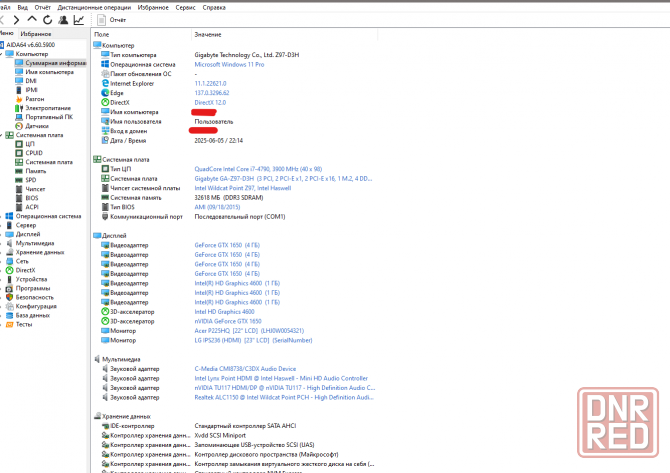Open Память item in the tree
Viewport: 670px width, 473px height.
click(x=31, y=170)
